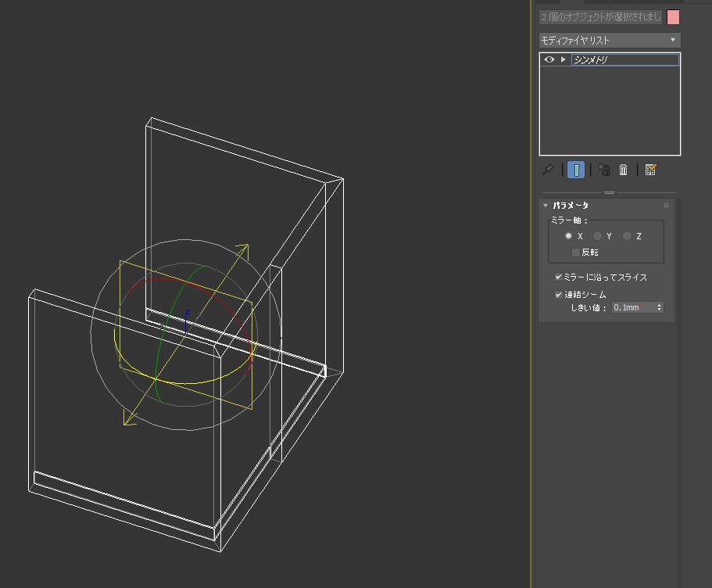The width and height of the screenshot is (712, 588).
Task: Click the pink object color swatch
Action: click(673, 17)
